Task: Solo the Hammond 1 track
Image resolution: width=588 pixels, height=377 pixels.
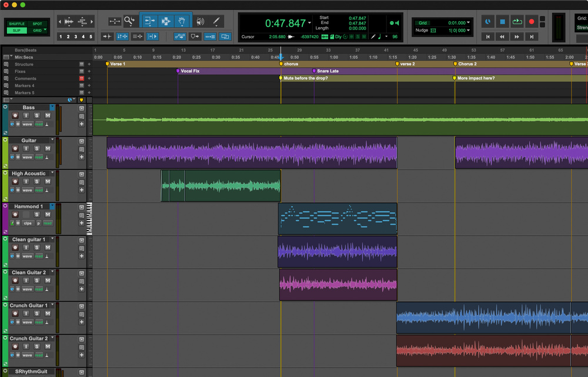Action: pyautogui.click(x=36, y=213)
